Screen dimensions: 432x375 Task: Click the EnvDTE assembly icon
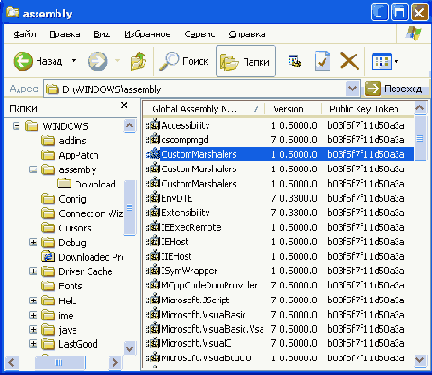point(153,198)
